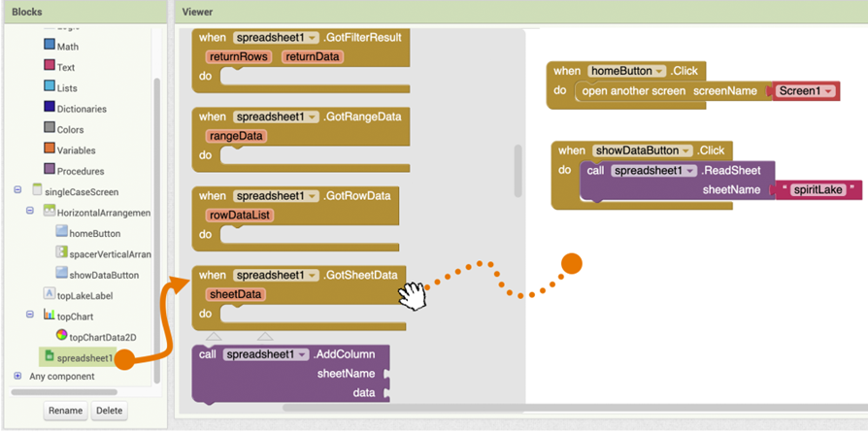Viewport: 868px width, 433px height.
Task: Click the Variables blocks icon
Action: [x=50, y=148]
